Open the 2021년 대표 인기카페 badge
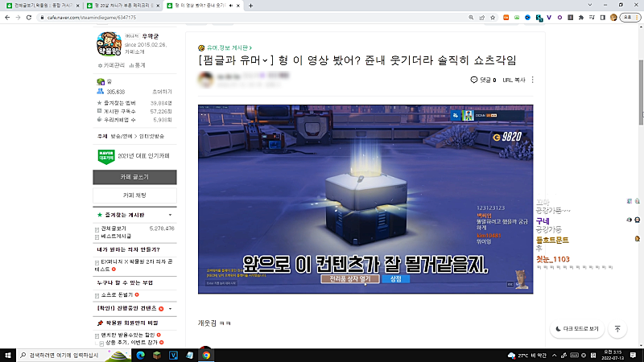The width and height of the screenshot is (644, 362). [134, 156]
